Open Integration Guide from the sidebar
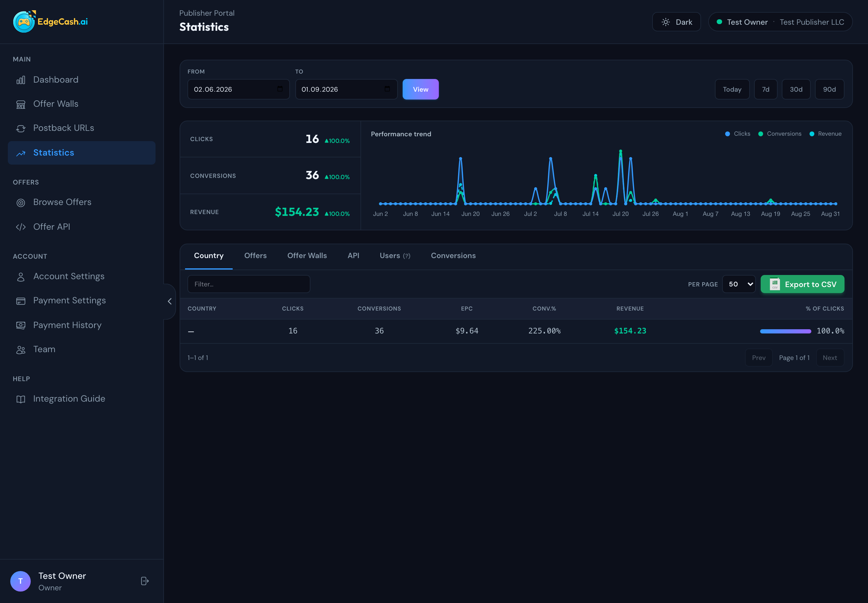This screenshot has height=603, width=868. click(x=82, y=399)
